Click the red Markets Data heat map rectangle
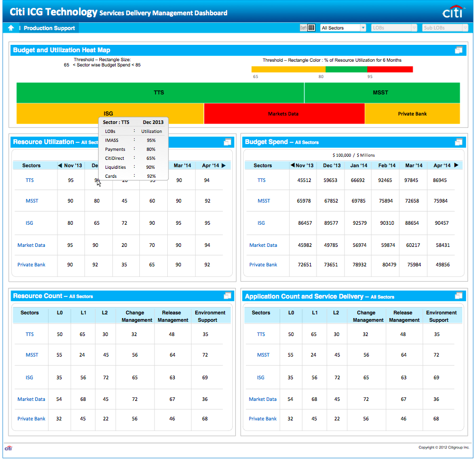This screenshot has width=476, height=460. pyautogui.click(x=284, y=113)
